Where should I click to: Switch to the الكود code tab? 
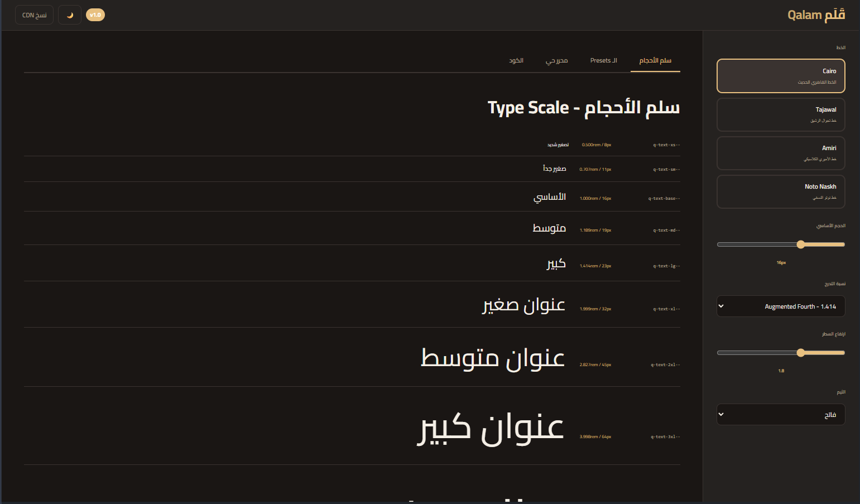coord(516,61)
